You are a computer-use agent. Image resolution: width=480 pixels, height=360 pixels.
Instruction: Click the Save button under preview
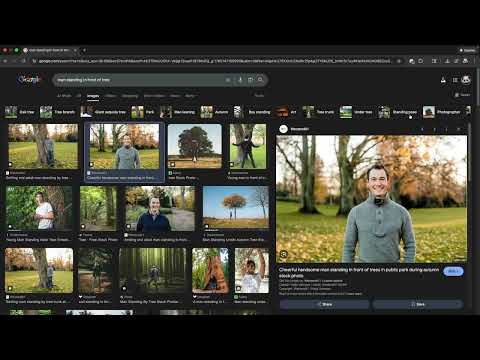(418, 304)
